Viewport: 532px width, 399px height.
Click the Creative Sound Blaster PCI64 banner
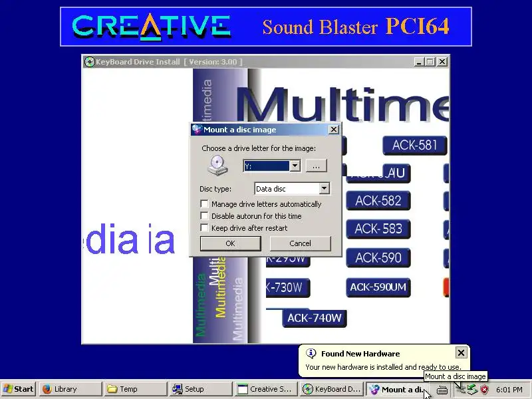click(266, 27)
